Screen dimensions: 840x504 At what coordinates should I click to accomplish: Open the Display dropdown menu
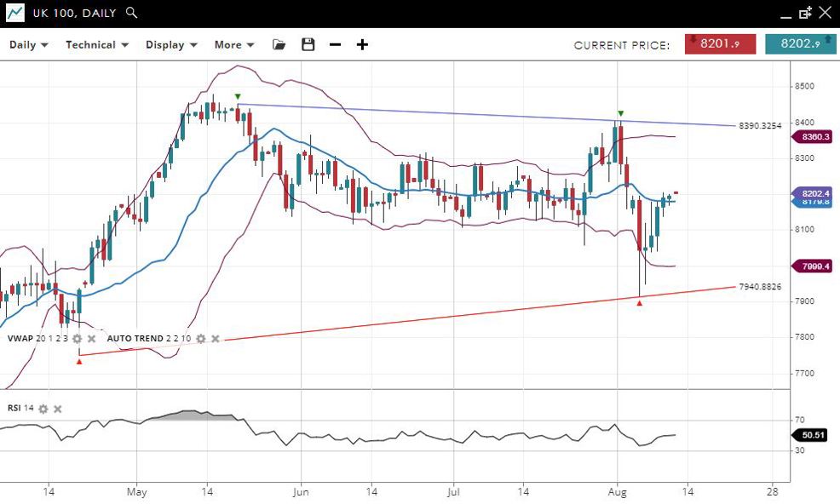[171, 44]
